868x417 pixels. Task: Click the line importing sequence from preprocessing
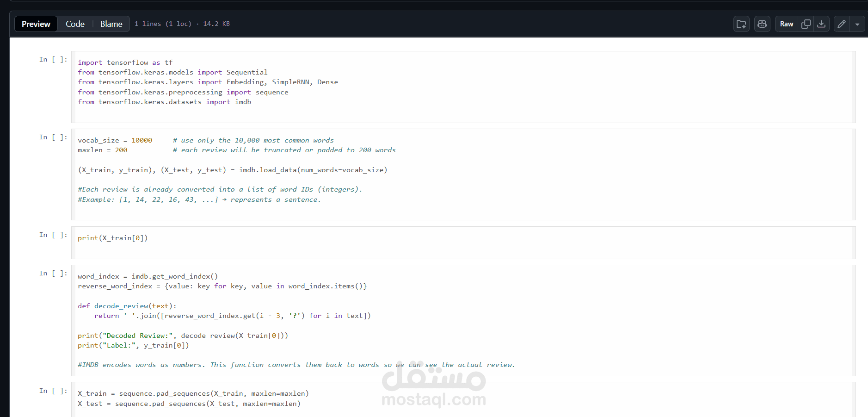183,92
